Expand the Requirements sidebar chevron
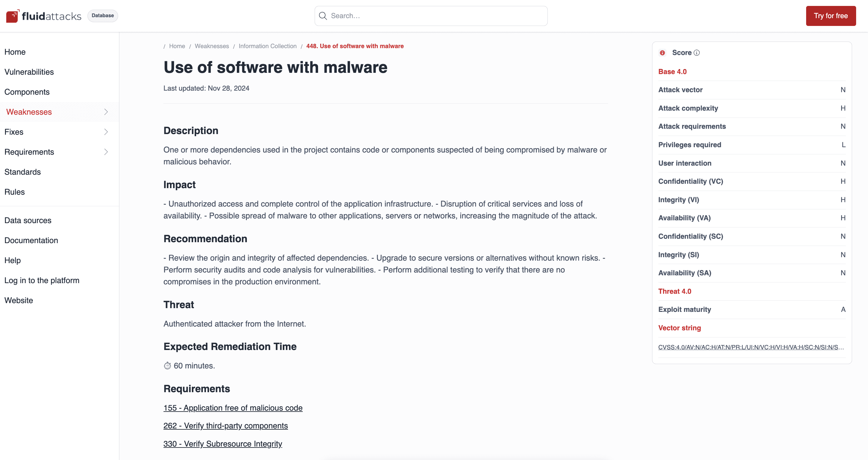Viewport: 868px width, 460px height. coord(106,152)
